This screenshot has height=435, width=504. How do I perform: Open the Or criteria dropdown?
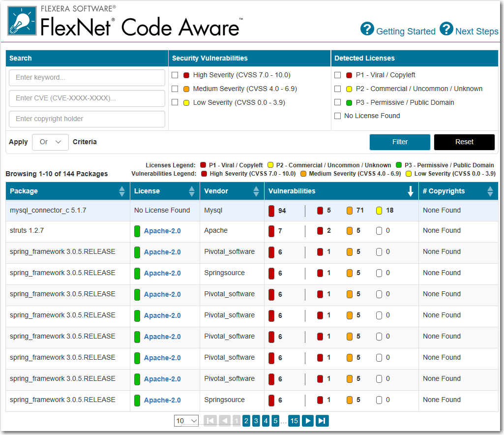(x=50, y=142)
